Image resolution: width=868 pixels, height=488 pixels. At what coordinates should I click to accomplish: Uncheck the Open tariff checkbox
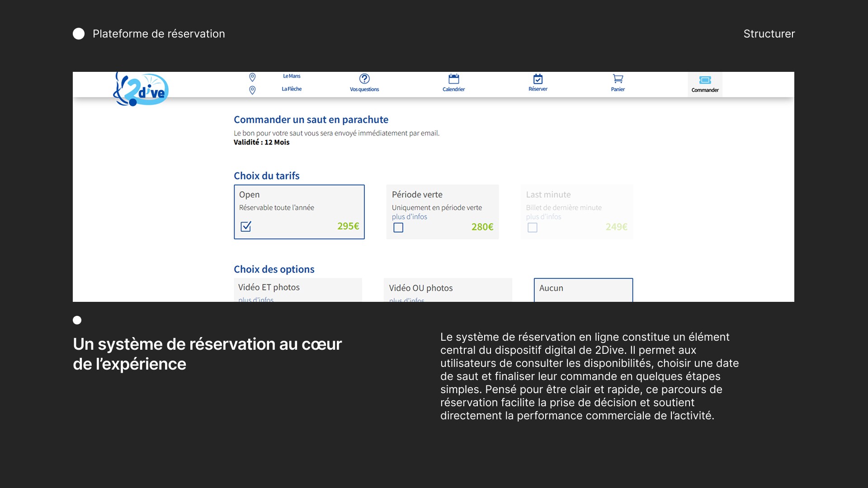246,226
